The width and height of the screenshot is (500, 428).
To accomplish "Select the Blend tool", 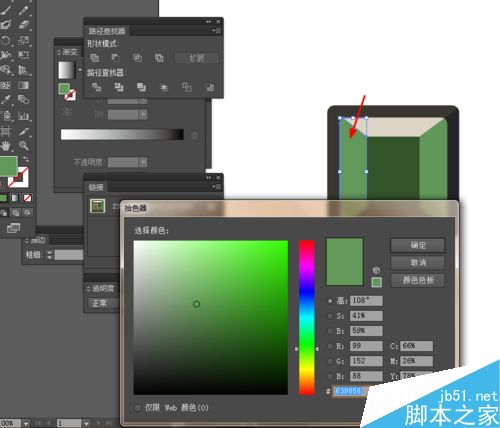I will [23, 100].
